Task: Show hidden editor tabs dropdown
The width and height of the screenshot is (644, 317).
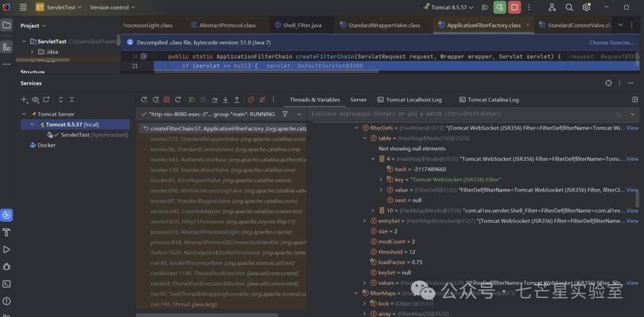Action: tap(621, 25)
